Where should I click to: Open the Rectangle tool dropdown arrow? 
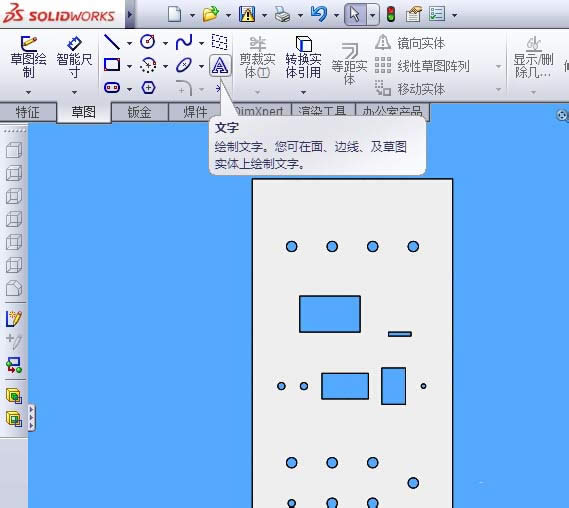[129, 66]
